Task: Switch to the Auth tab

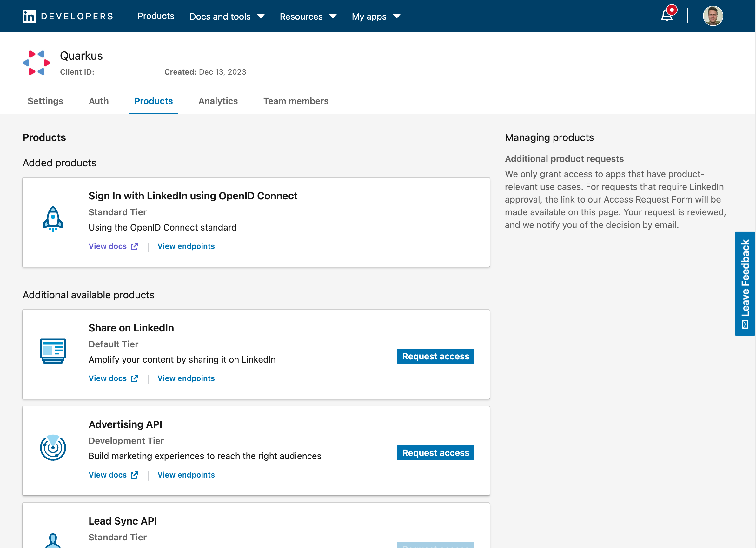Action: pyautogui.click(x=99, y=101)
